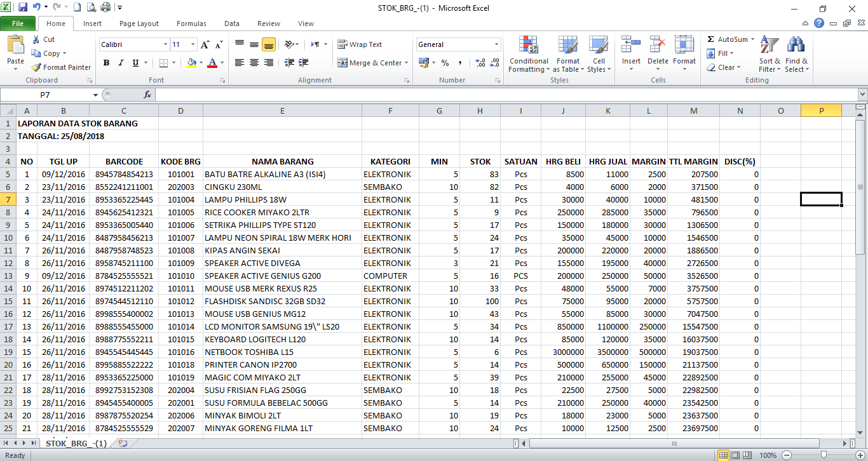Toggle bottom vertical alignment

tap(268, 44)
